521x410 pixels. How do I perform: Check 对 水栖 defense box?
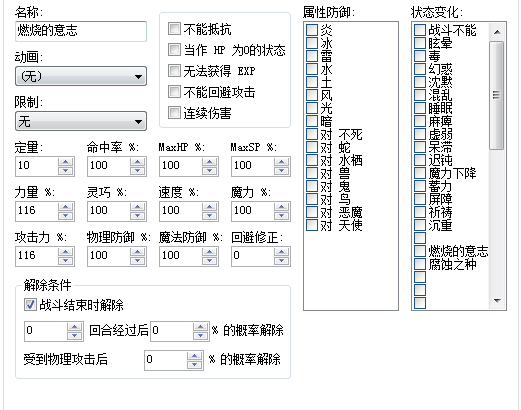coord(312,160)
